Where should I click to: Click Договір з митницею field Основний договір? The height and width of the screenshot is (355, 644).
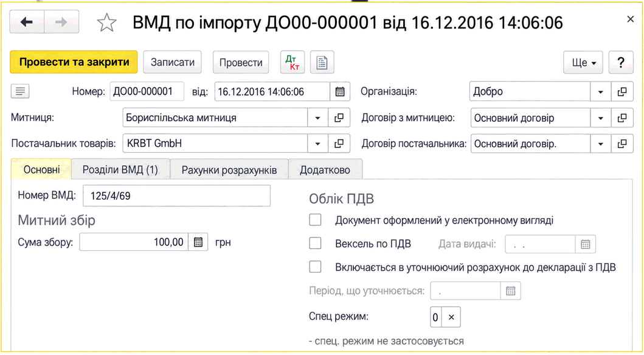(x=531, y=118)
